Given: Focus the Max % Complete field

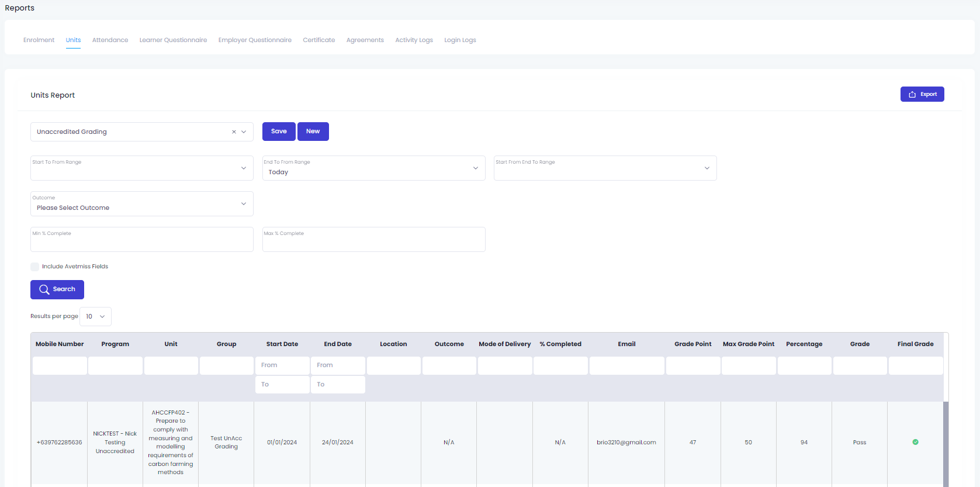Looking at the screenshot, I should pos(374,239).
